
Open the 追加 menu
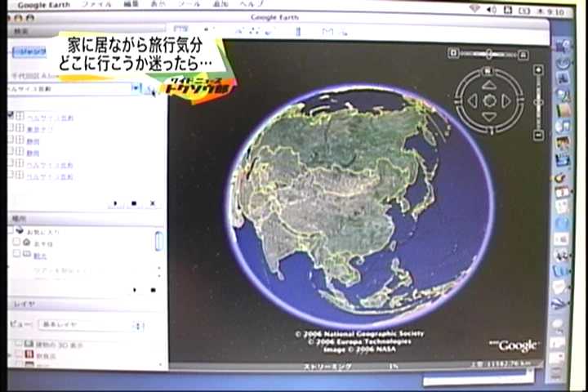(x=220, y=4)
